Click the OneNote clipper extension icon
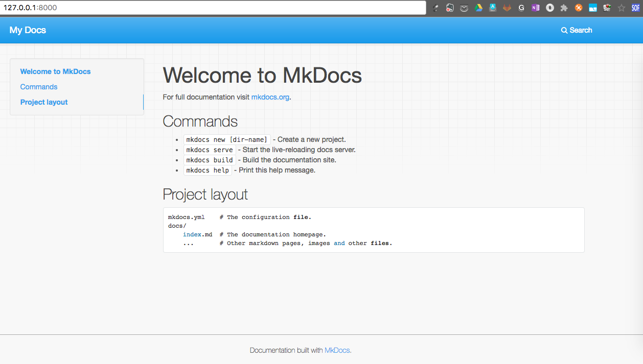 pyautogui.click(x=536, y=8)
